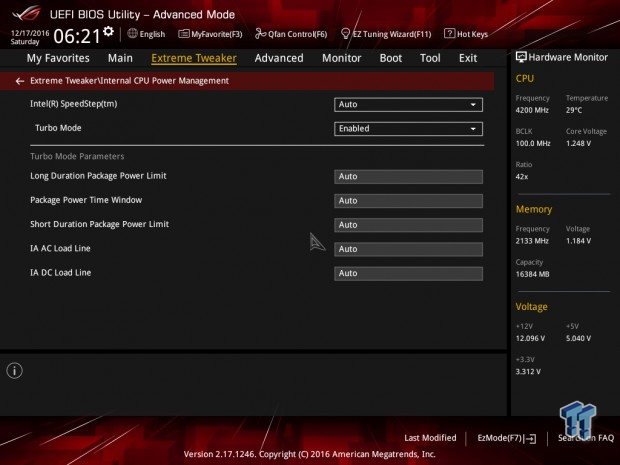Screen dimensions: 620x465
Task: Switch to EzMode(F7)
Action: pos(507,438)
